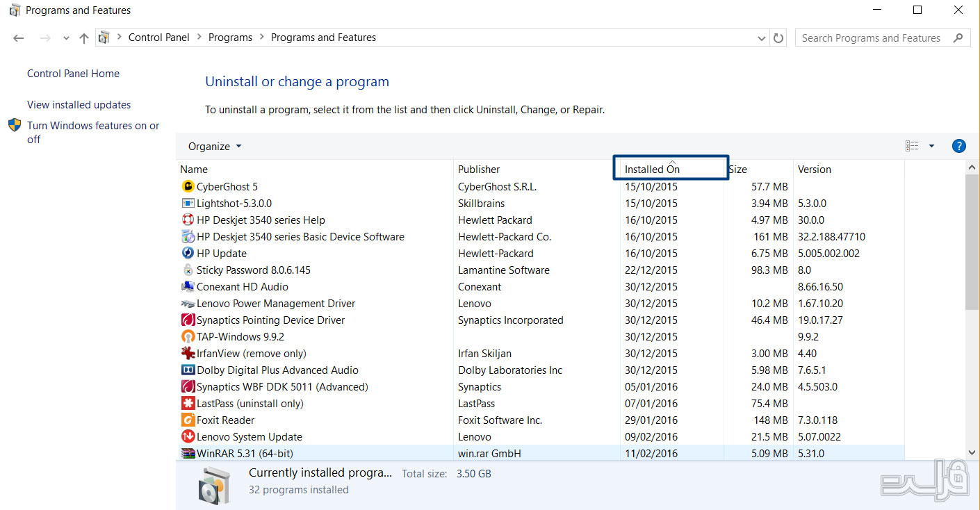Click the Skillbrains publisher cell

[x=482, y=203]
